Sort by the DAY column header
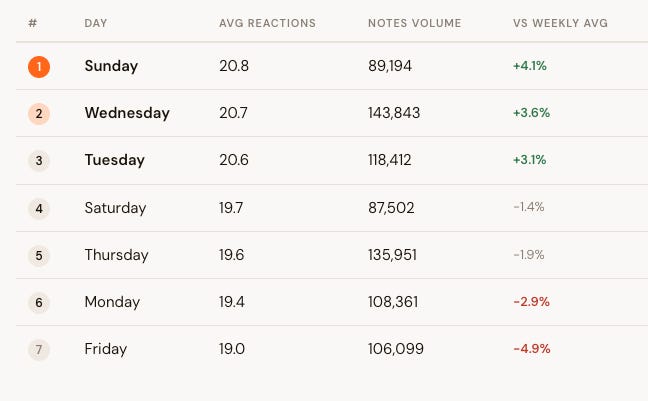The height and width of the screenshot is (401, 648). pyautogui.click(x=96, y=23)
